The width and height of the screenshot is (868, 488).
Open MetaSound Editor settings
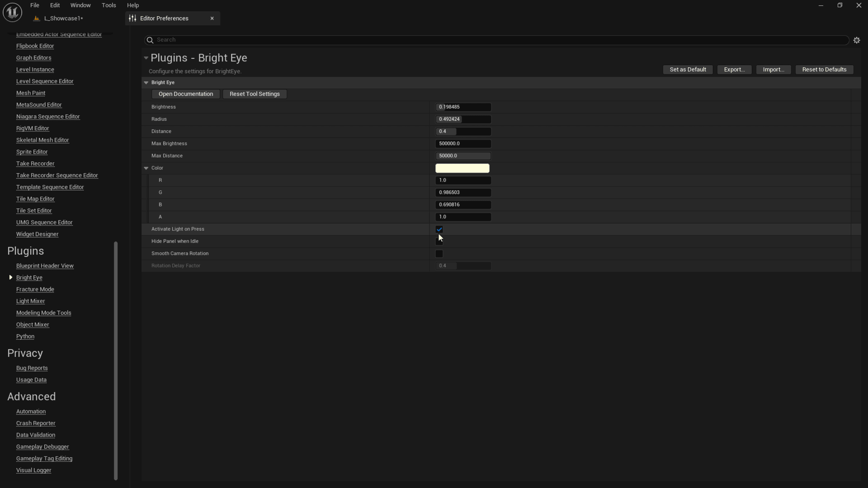coord(39,105)
